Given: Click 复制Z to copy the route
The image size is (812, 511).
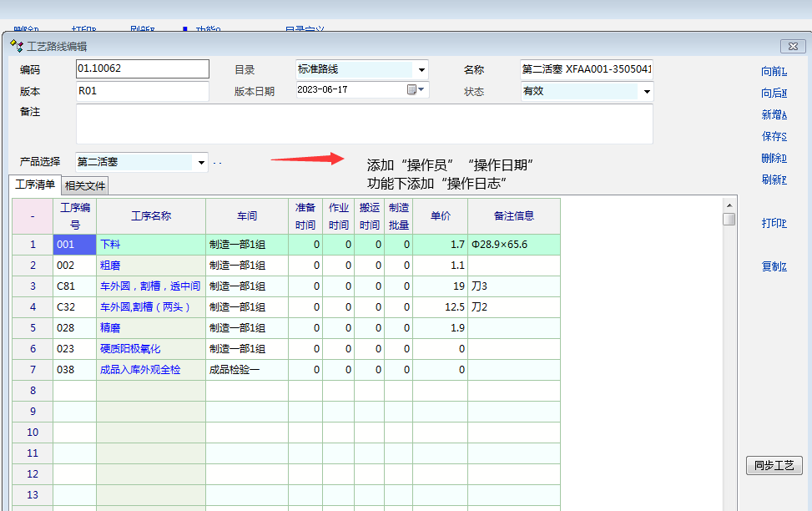Looking at the screenshot, I should coord(774,266).
